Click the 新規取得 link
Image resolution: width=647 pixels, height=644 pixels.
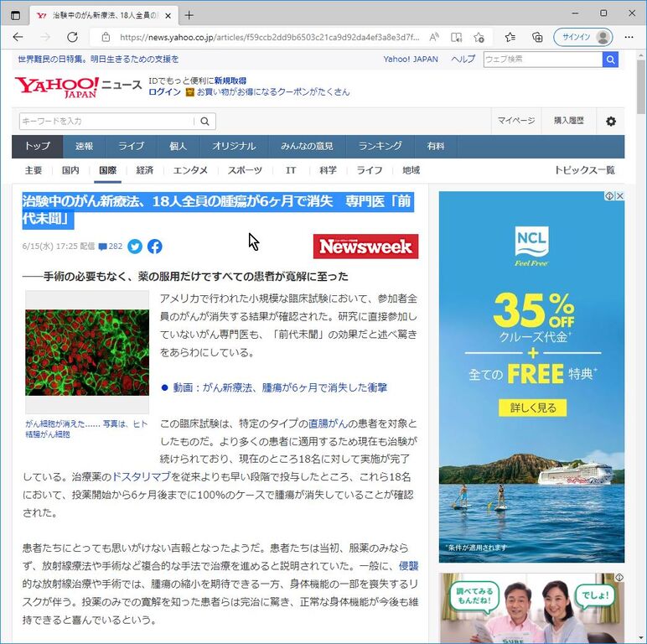[x=230, y=80]
